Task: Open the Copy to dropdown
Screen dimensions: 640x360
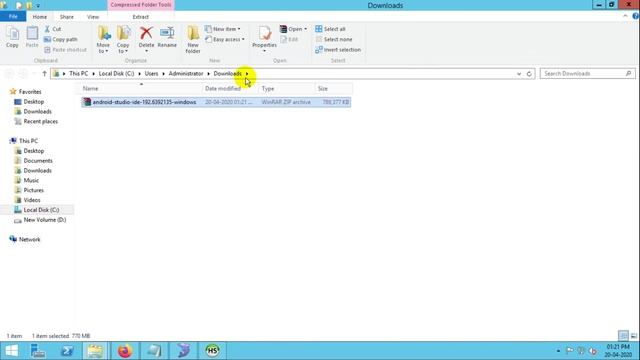Action: (123, 40)
